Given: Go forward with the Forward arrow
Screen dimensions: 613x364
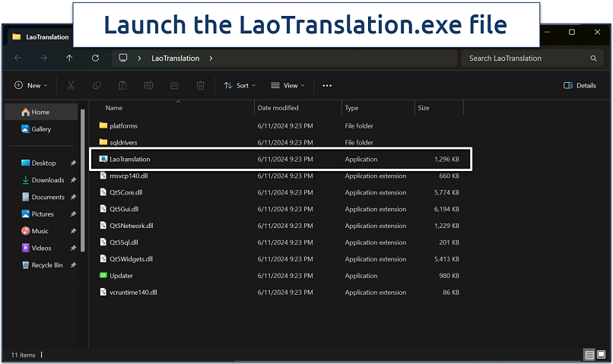Looking at the screenshot, I should (x=43, y=59).
